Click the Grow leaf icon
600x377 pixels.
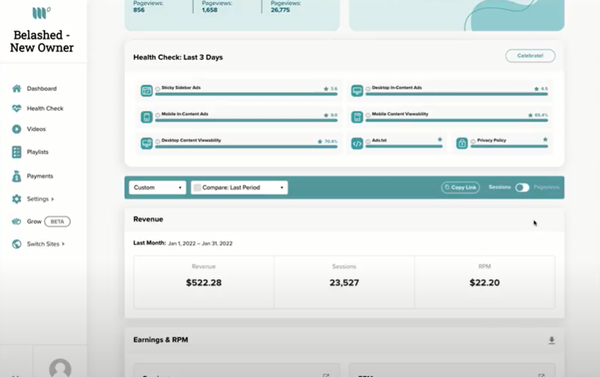(16, 222)
